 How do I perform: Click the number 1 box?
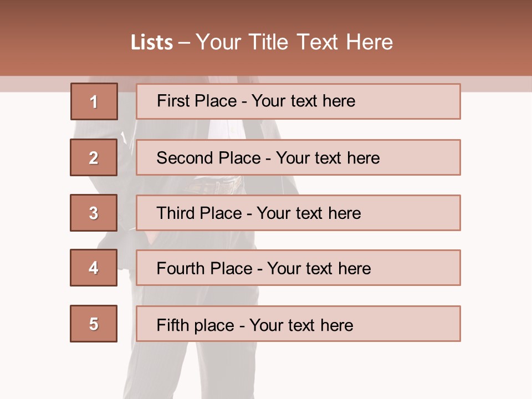pos(94,101)
